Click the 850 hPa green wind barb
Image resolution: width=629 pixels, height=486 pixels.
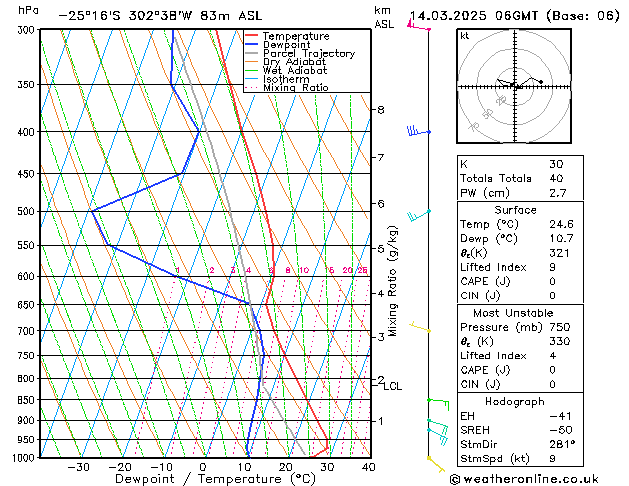pos(438,404)
